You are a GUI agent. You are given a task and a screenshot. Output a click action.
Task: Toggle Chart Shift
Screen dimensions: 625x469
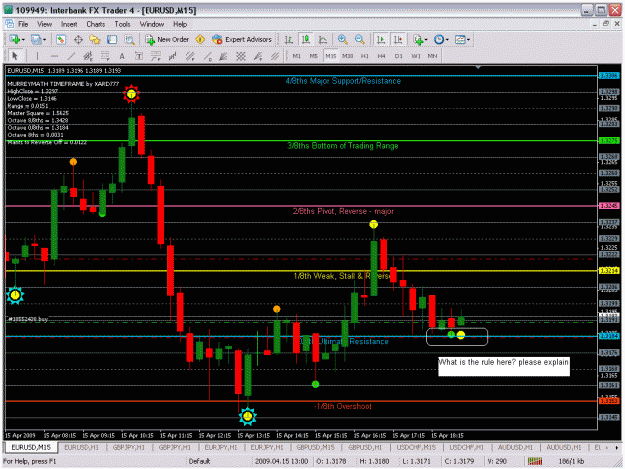[398, 39]
